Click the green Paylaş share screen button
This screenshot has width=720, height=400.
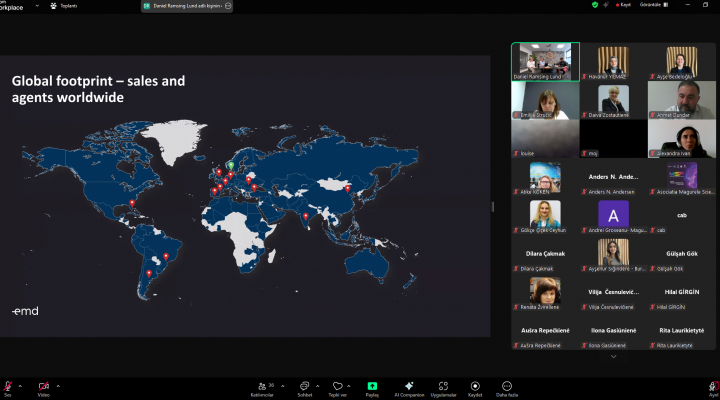tap(372, 387)
